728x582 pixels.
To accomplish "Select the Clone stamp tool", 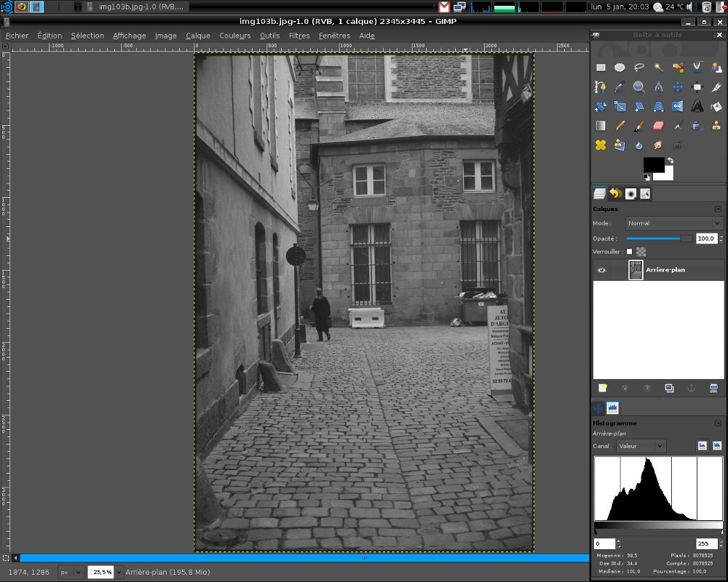I will coord(716,126).
